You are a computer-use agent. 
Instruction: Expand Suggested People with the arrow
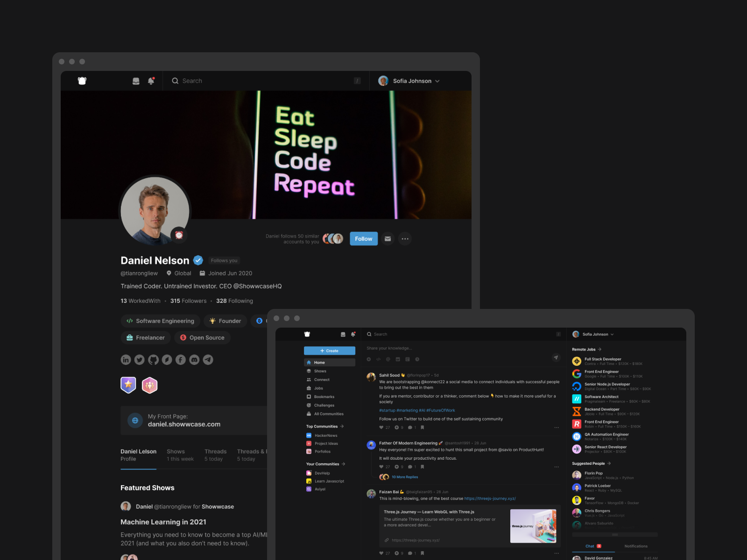[609, 463]
